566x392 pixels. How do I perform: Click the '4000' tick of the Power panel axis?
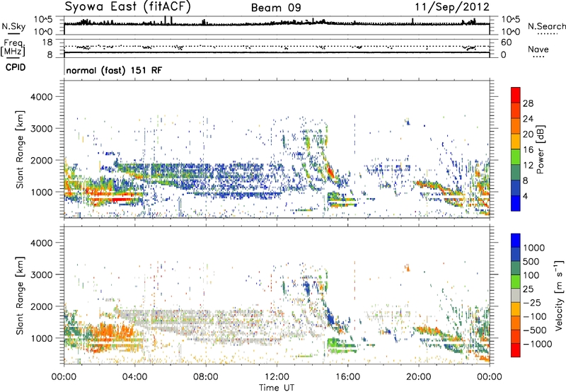pos(42,97)
